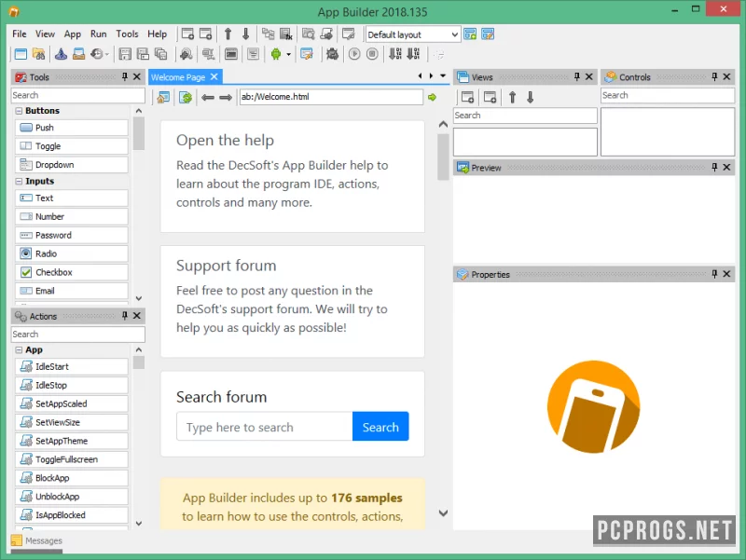Click the up arrow in Views panel
The image size is (746, 560).
(512, 97)
